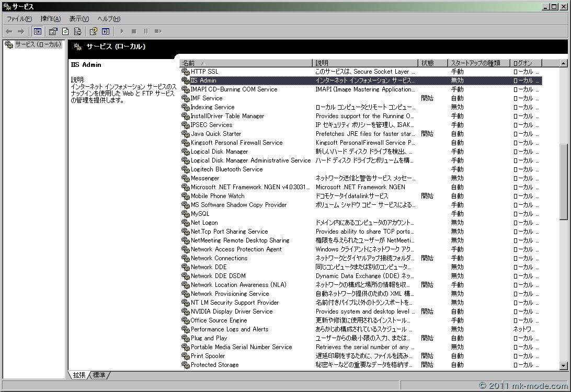Toggle the action pane toolbar icon
This screenshot has width=571, height=392.
point(106,31)
